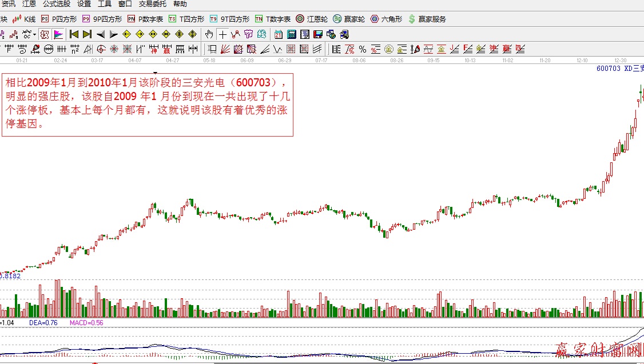
Task: Click the green dollar 赢家服务 icon
Action: (x=427, y=19)
